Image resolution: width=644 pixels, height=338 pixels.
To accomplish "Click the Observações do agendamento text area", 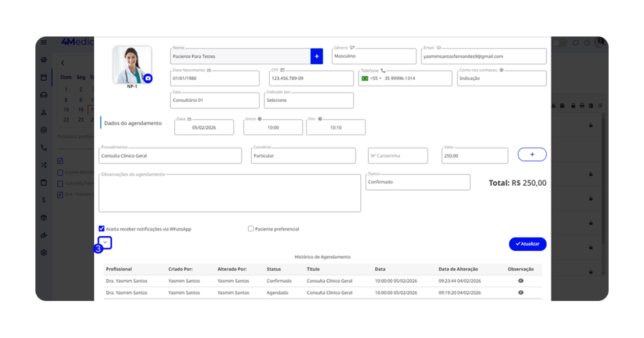I will (x=230, y=193).
